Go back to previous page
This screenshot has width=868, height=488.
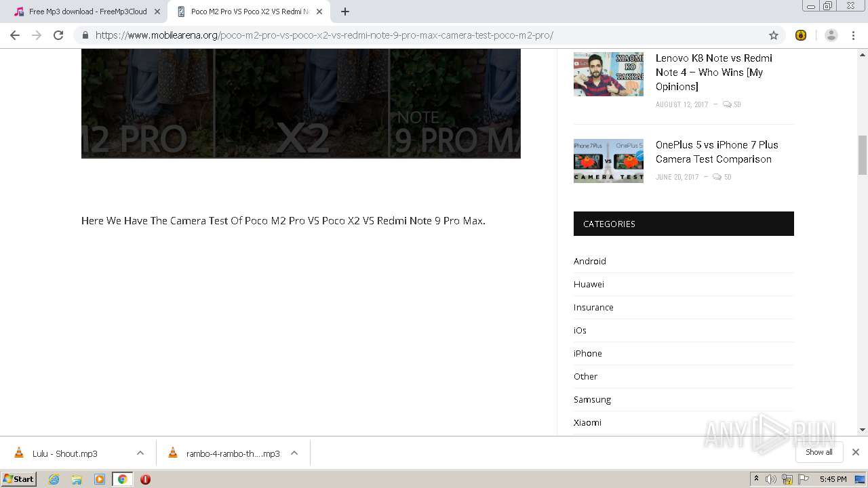[x=15, y=35]
